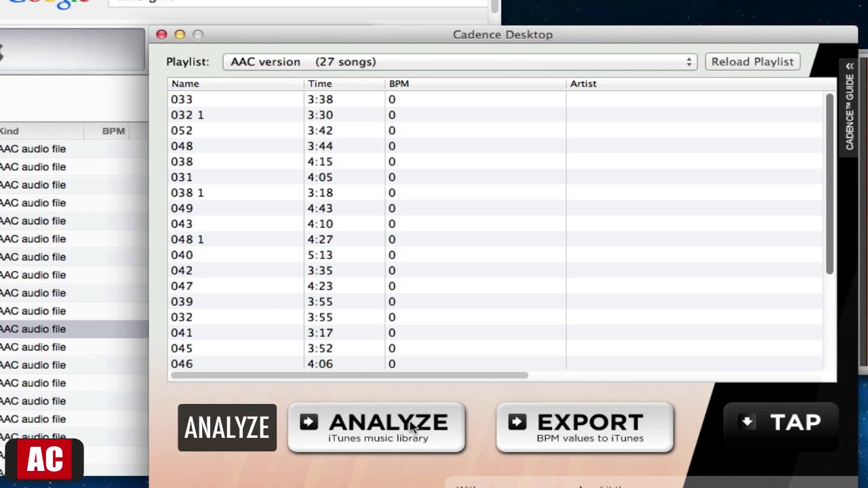868x488 pixels.
Task: Sort the song table by BPM column header
Action: tap(475, 83)
